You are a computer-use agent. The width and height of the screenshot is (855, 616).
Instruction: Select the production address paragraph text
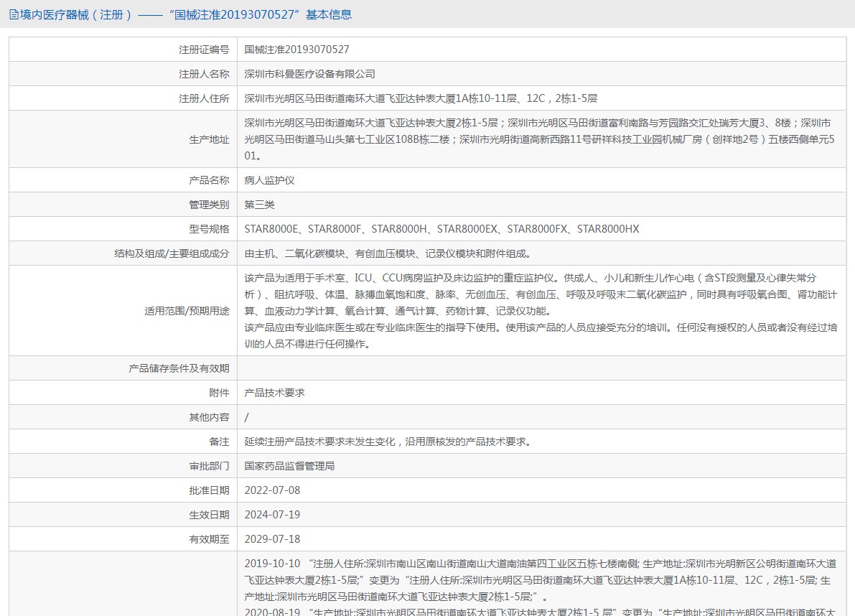(539, 139)
